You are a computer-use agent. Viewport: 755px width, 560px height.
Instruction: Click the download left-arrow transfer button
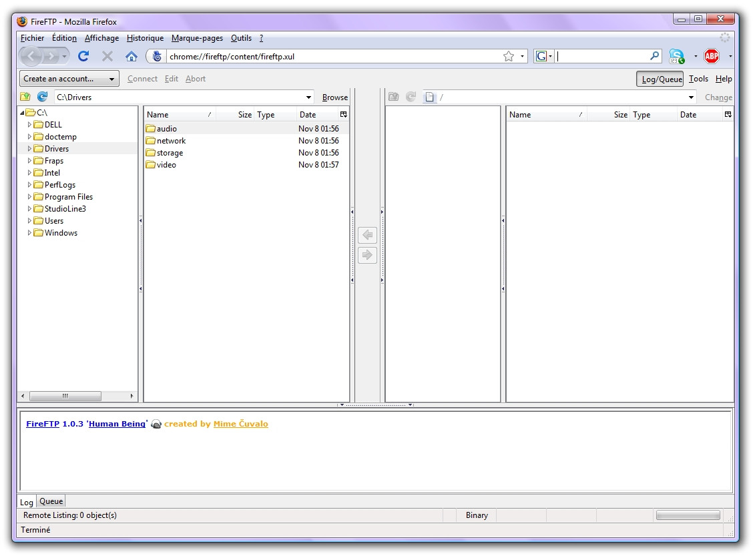(367, 234)
